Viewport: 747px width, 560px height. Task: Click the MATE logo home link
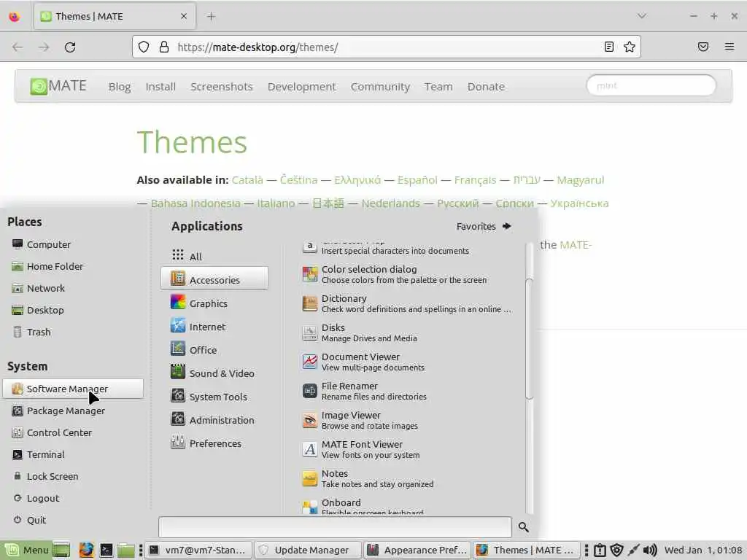pos(58,86)
